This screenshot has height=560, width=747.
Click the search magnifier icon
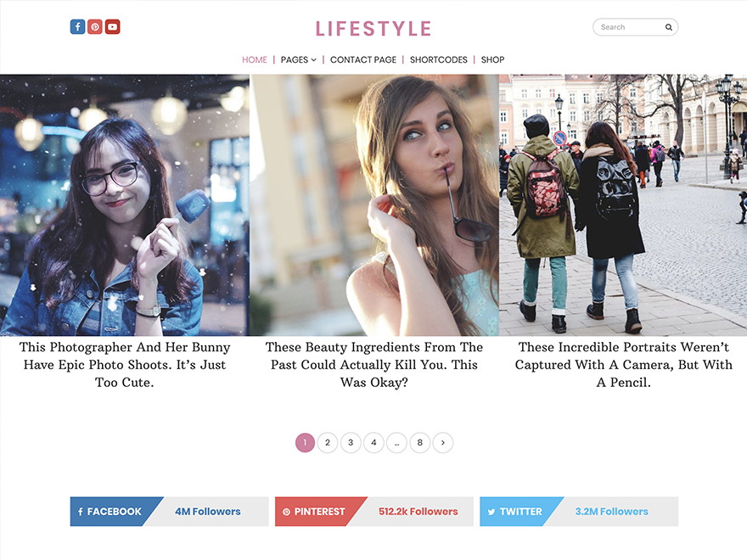click(x=668, y=27)
